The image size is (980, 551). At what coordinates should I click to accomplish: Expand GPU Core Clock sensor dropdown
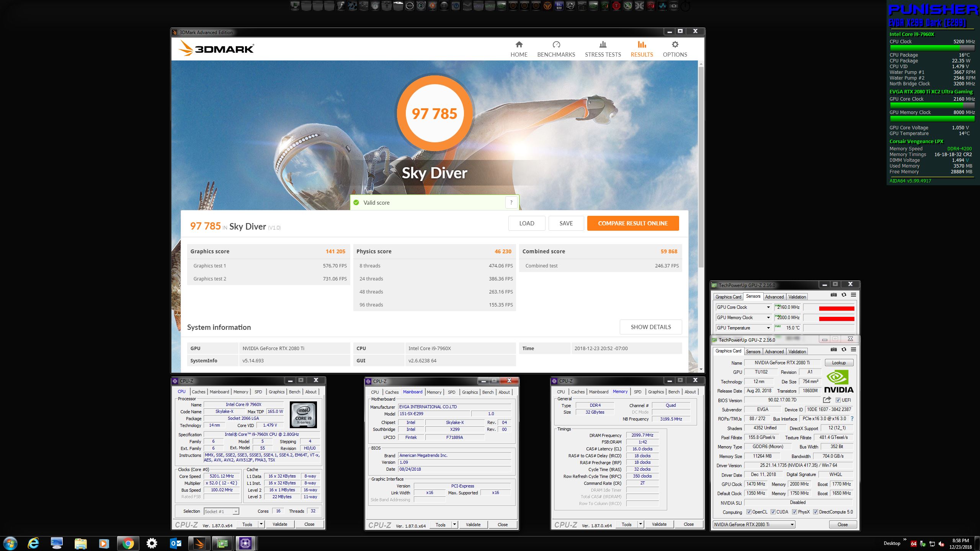pyautogui.click(x=768, y=307)
